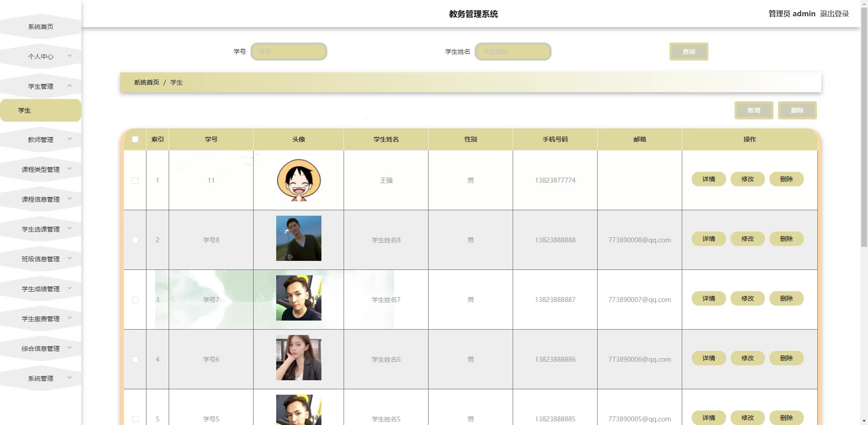Click the 新增 add button
Image resolution: width=868 pixels, height=425 pixels.
click(x=754, y=110)
